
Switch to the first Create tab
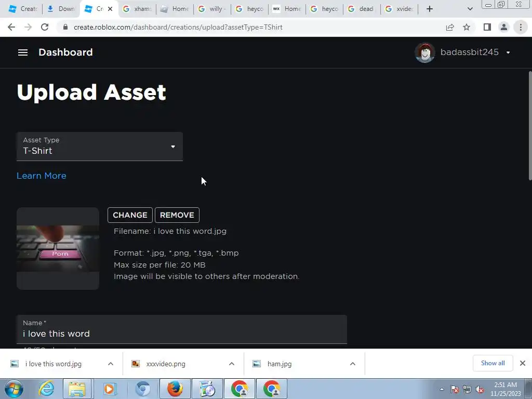click(x=23, y=9)
